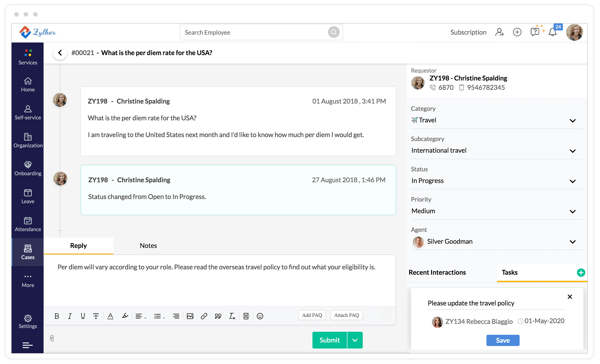
Task: Open the Onboarding section
Action: (x=28, y=168)
